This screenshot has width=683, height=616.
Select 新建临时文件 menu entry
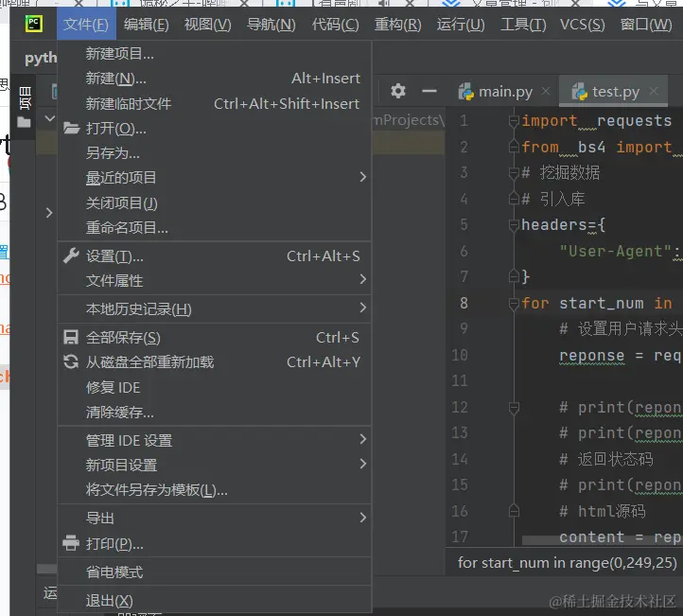coord(215,104)
